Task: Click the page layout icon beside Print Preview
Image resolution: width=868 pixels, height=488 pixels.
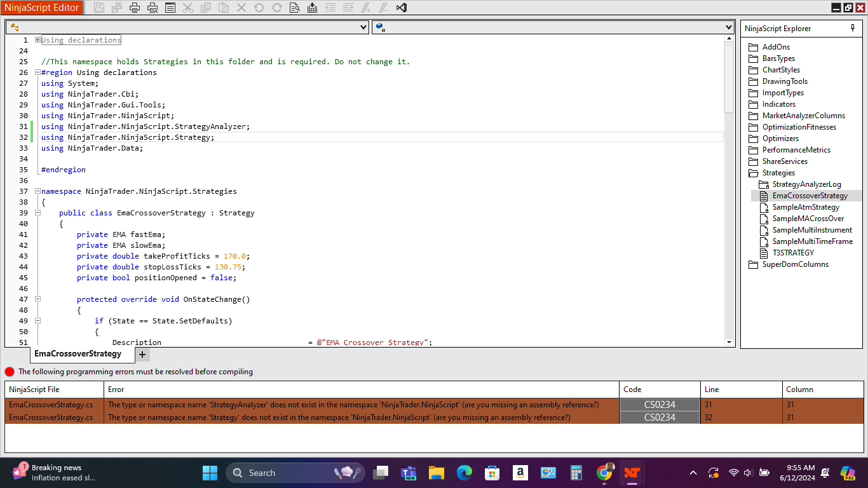Action: click(170, 8)
